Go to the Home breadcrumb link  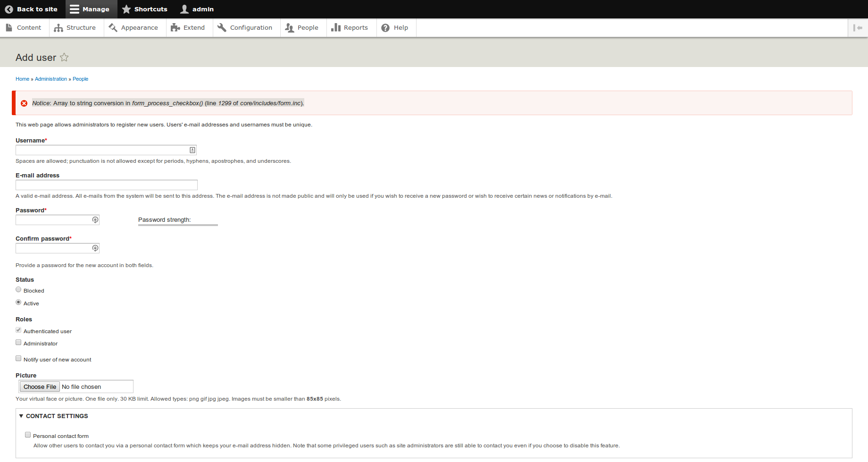click(x=22, y=79)
